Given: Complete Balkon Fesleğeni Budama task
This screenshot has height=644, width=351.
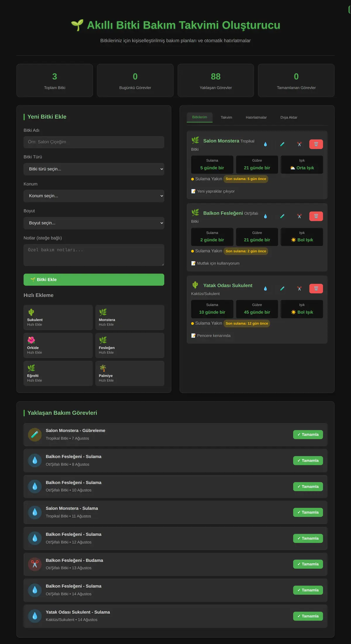Looking at the screenshot, I should point(308,564).
